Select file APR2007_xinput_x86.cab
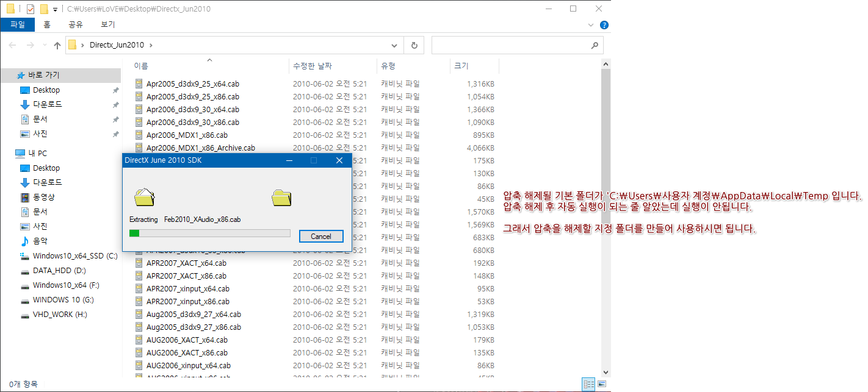Viewport: 868px width, 392px height. [187, 301]
